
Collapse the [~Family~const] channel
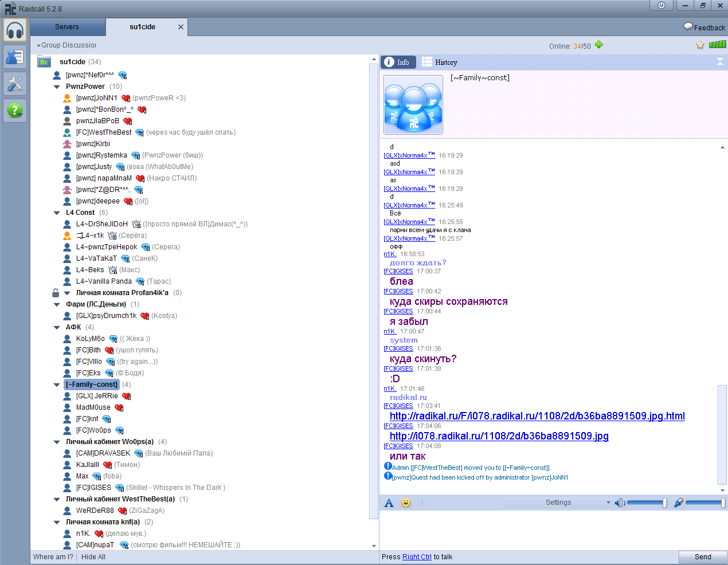[x=57, y=384]
